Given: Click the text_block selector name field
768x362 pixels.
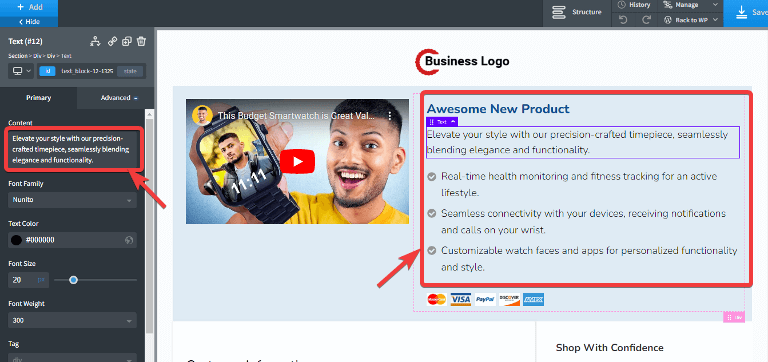Looking at the screenshot, I should pos(87,71).
